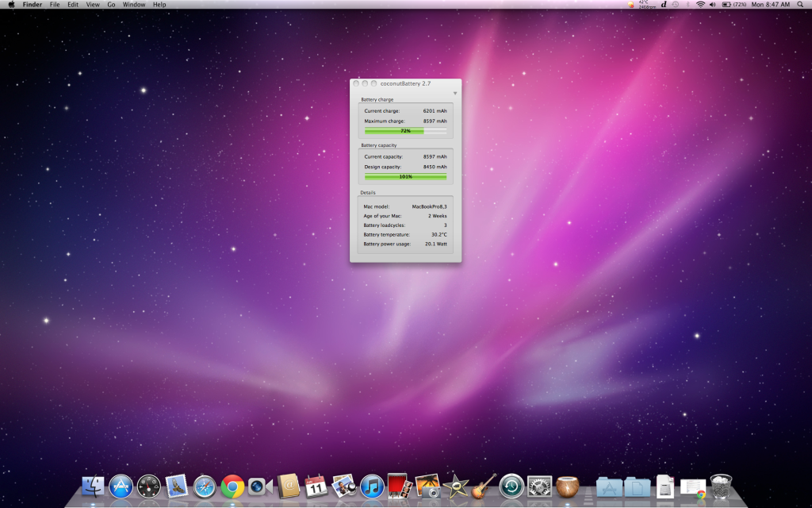Open the Address Book dock icon
This screenshot has width=812, height=508.
click(x=289, y=487)
